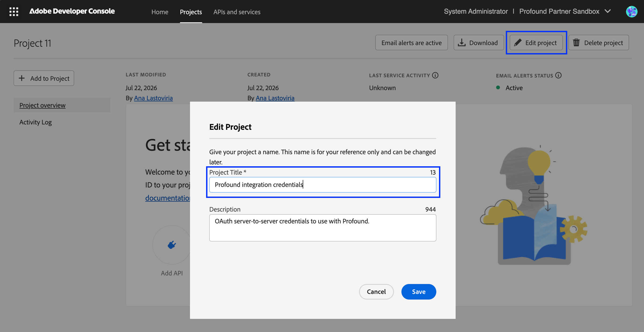The width and height of the screenshot is (644, 332).
Task: Click the Adobe Developer Console logo
Action: pos(72,11)
